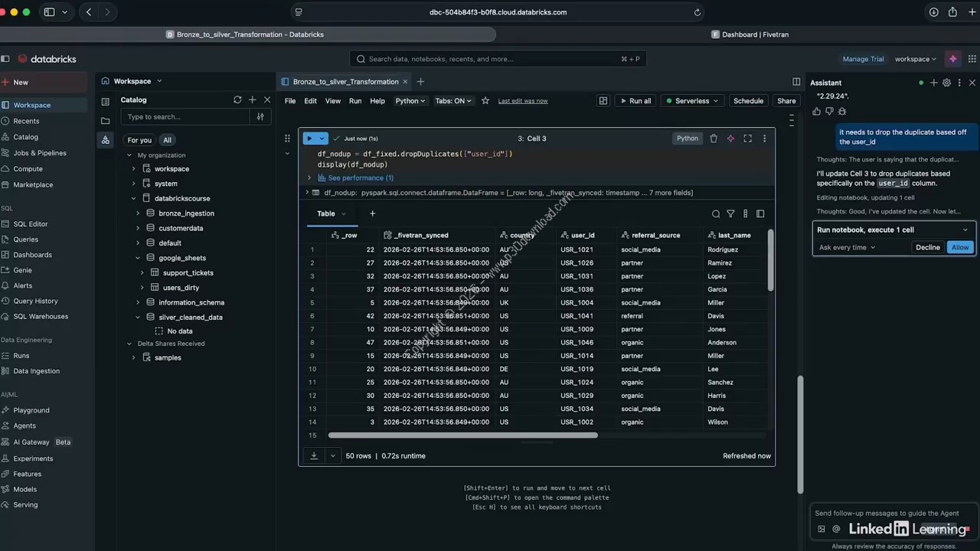Open the apps grid in top right
The image size is (980, 551).
pyautogui.click(x=973, y=59)
